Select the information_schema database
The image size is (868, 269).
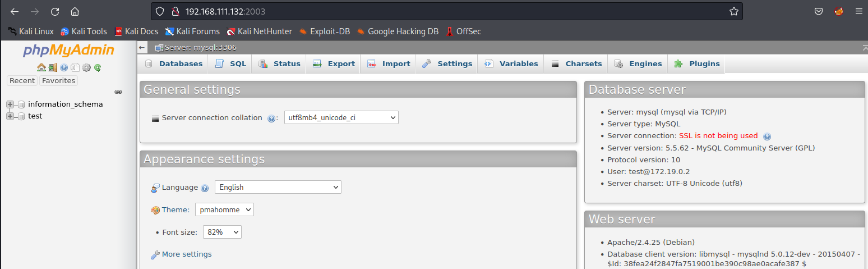tap(66, 104)
